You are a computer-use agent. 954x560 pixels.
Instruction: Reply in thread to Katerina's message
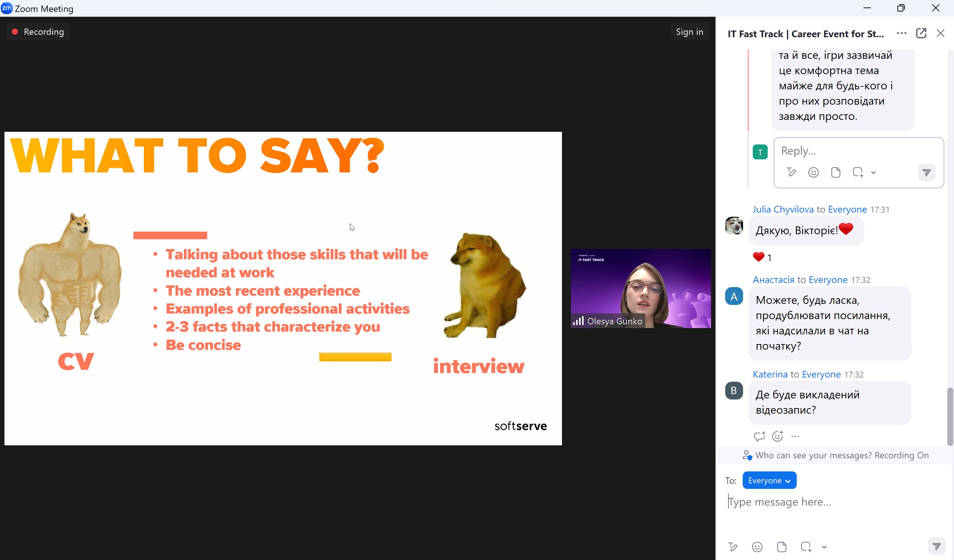tap(759, 436)
